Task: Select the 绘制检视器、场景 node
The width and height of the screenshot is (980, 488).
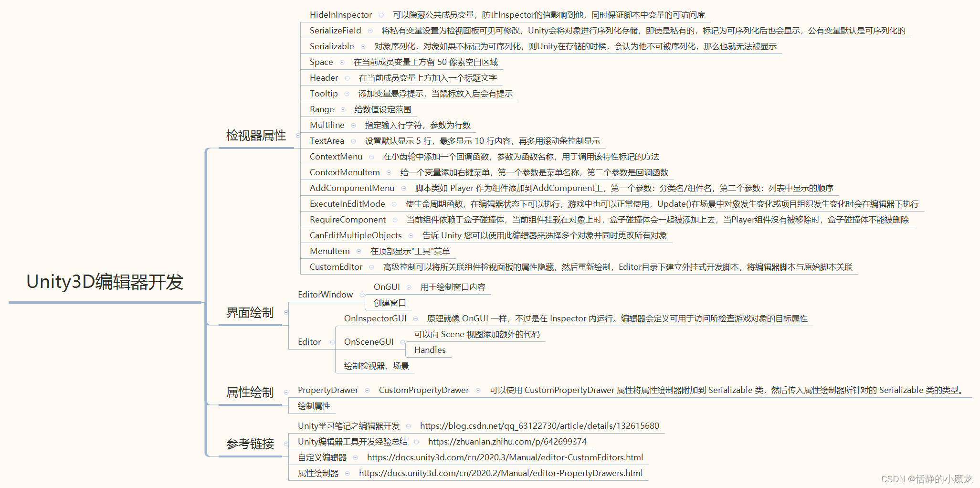Action: tap(376, 366)
